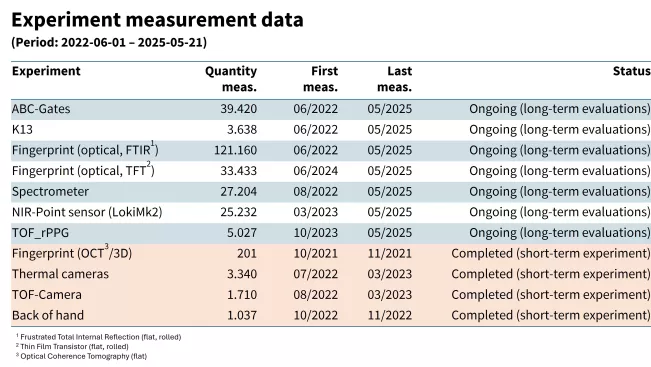Click the First meas. column header
Screen dimensions: 651x367
[x=320, y=79]
